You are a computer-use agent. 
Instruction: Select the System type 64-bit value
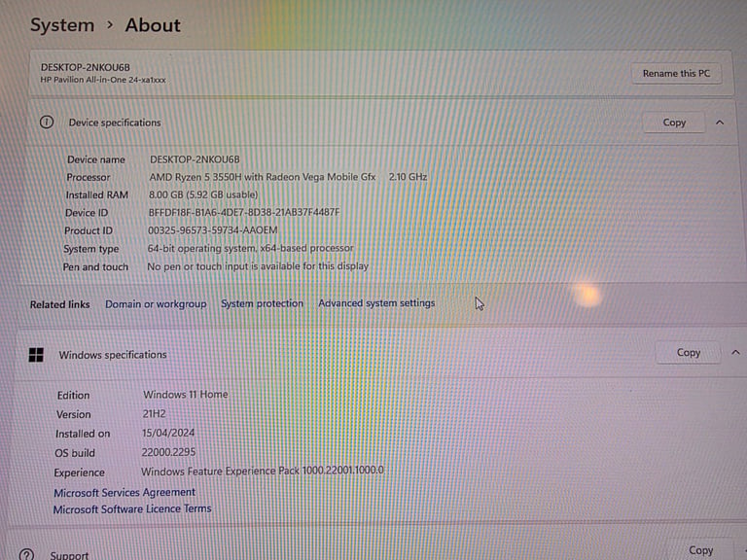point(250,248)
